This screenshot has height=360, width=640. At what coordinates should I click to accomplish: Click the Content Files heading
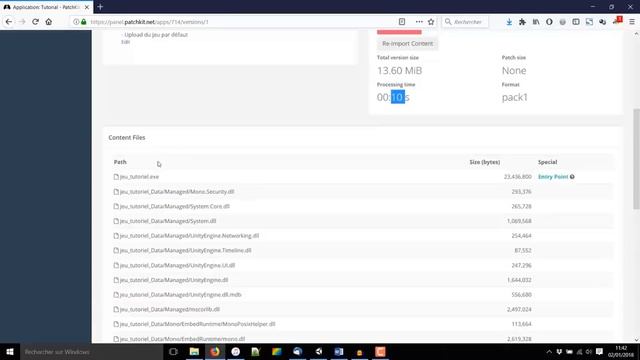pos(127,138)
